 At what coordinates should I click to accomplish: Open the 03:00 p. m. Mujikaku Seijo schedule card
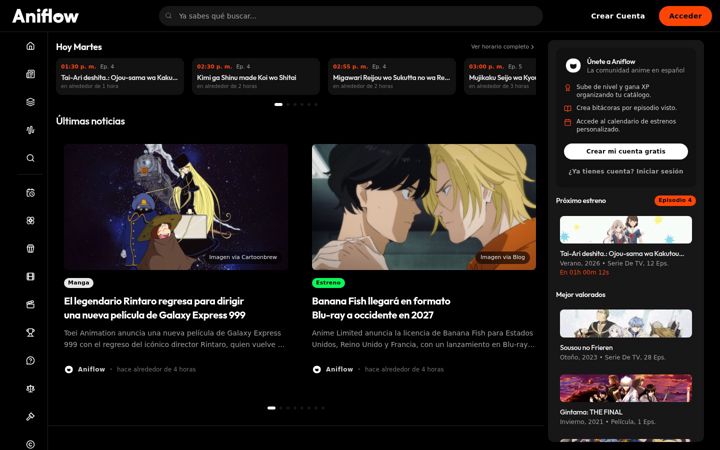[x=500, y=76]
